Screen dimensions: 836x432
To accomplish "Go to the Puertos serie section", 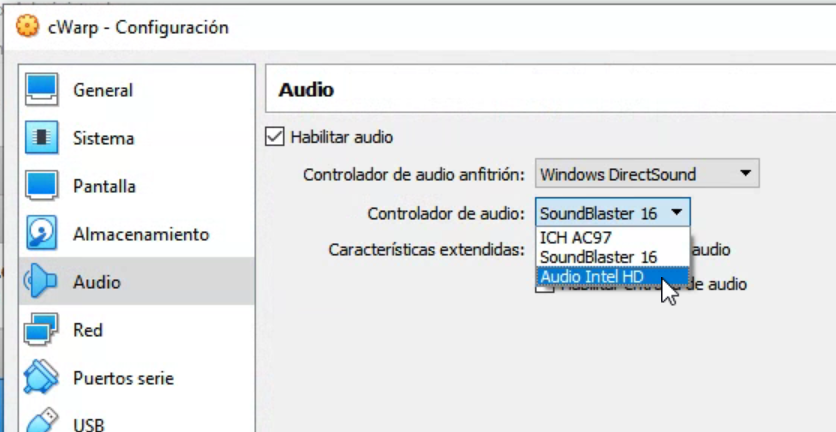I will [x=123, y=378].
